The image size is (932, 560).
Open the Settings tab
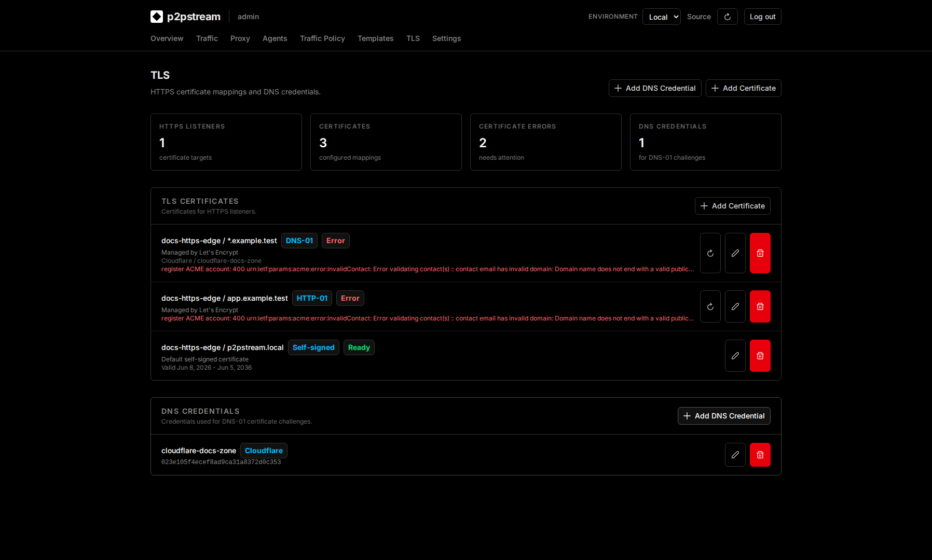coord(446,38)
